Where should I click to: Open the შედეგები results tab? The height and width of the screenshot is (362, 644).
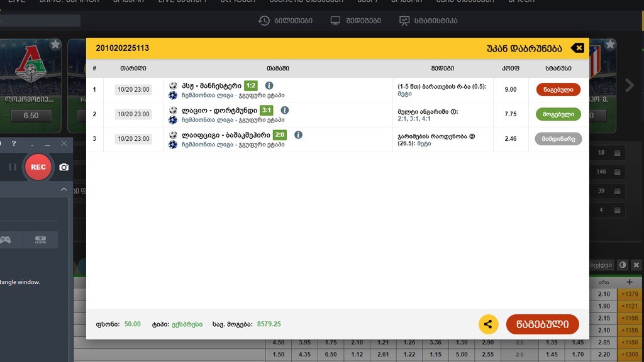coord(356,21)
